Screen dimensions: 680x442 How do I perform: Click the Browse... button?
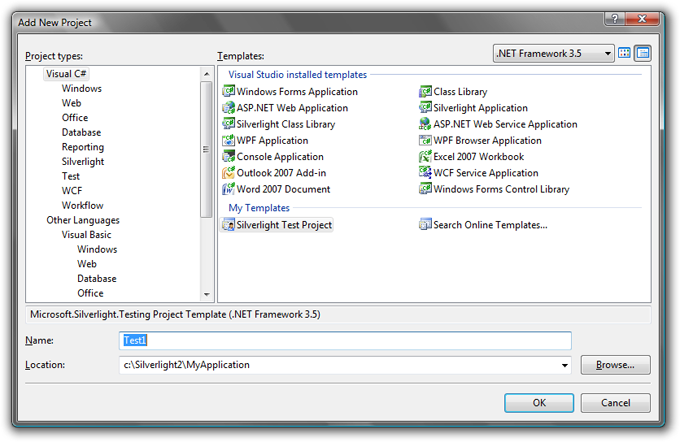coord(615,365)
